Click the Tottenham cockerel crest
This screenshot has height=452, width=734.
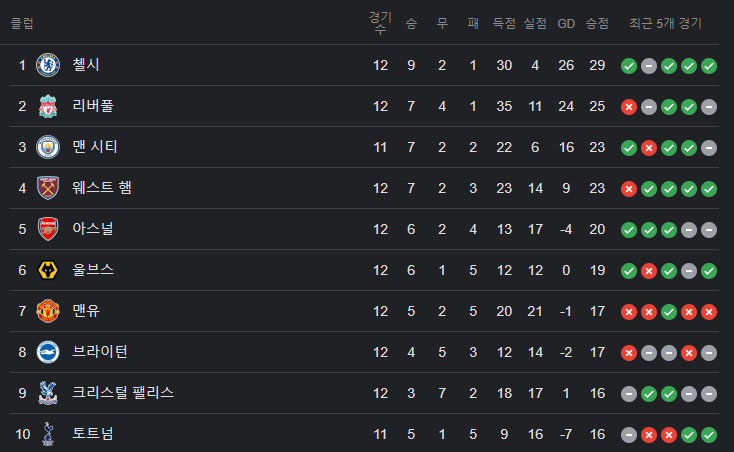48,434
